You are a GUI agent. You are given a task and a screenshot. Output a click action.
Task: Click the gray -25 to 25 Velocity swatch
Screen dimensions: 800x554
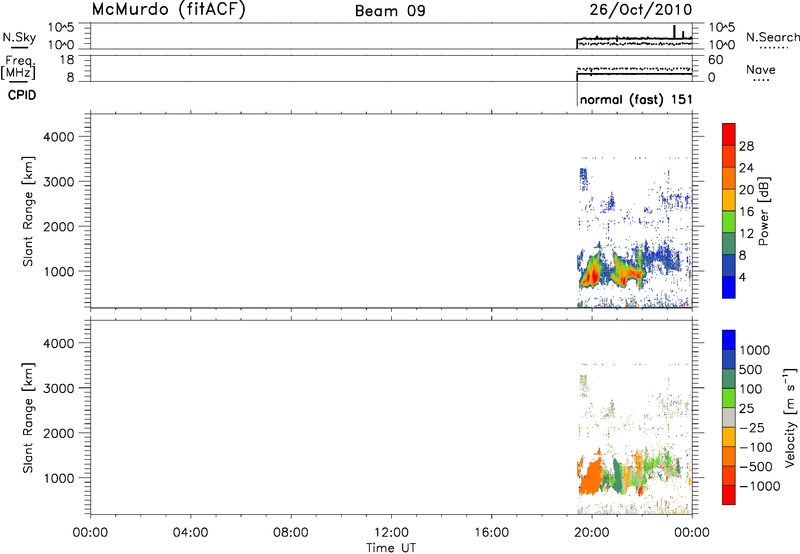coord(729,417)
